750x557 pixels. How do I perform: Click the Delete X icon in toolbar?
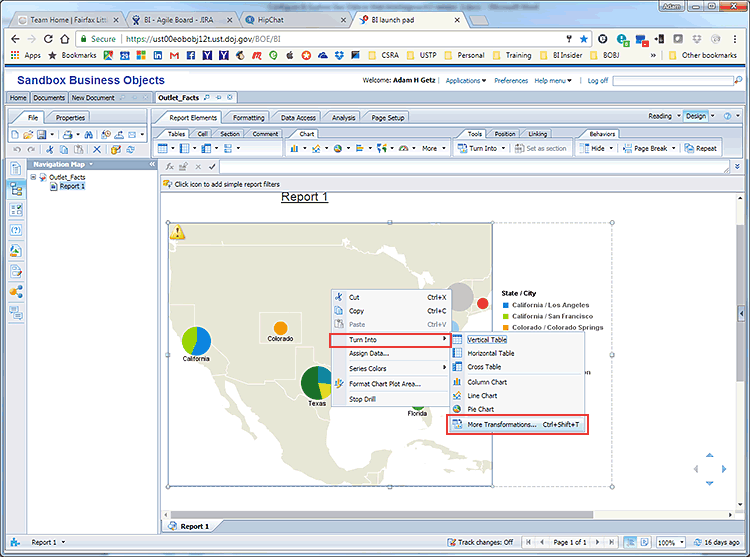(97, 150)
